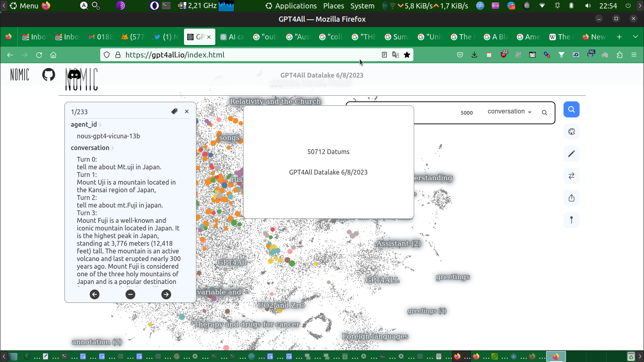The width and height of the screenshot is (644, 362).
Task: Open the color palette tool
Action: click(x=572, y=132)
